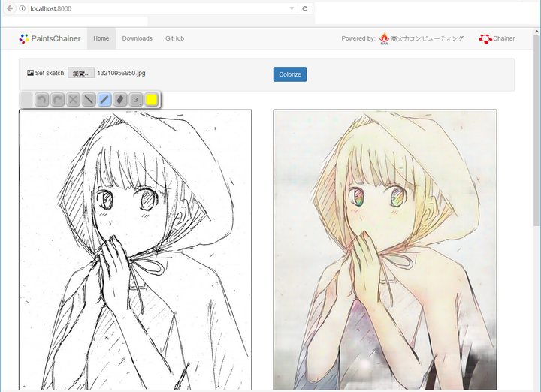
Task: Click the PaintsChainer brand logo
Action: coord(50,38)
